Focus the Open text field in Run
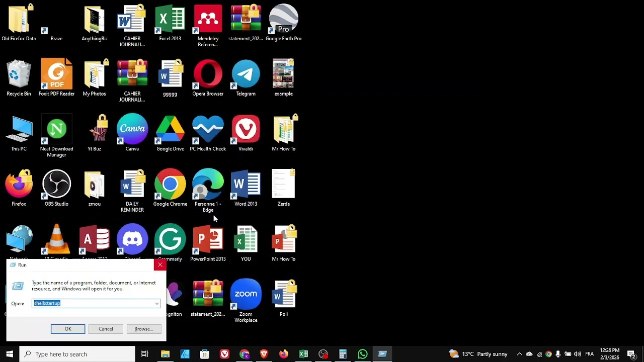Viewport: 644px width, 362px height. pos(93,303)
